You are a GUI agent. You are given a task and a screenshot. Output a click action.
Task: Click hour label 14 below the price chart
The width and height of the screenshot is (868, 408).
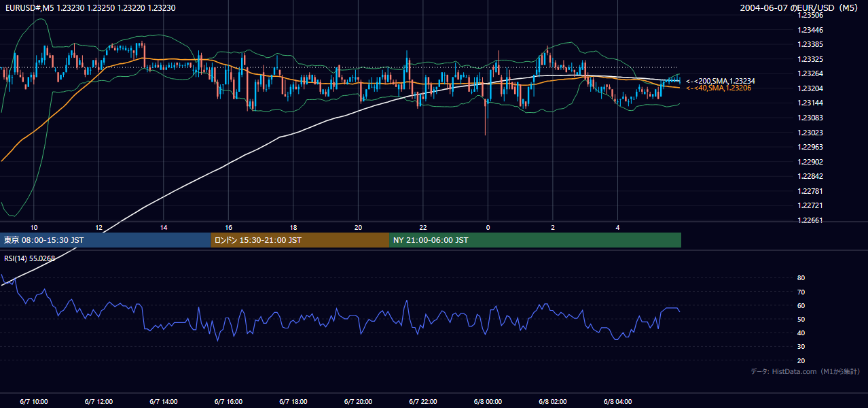coord(164,227)
